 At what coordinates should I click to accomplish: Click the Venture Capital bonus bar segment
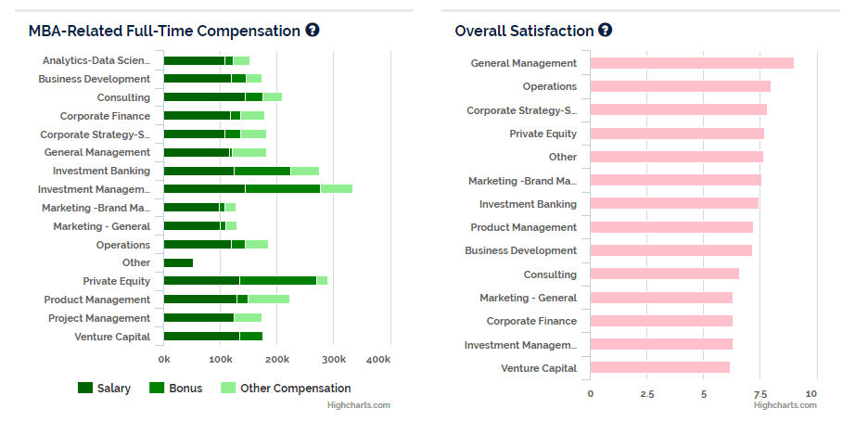tap(251, 336)
